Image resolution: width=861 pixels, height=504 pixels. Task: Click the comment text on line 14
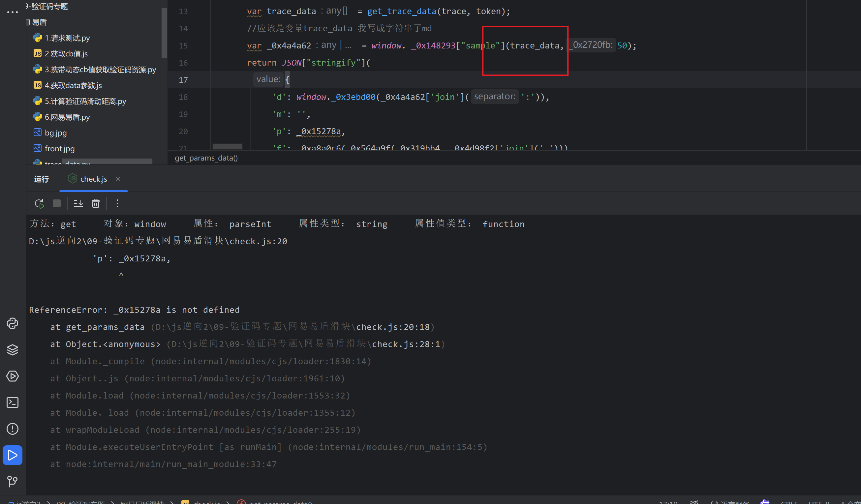[x=339, y=28]
